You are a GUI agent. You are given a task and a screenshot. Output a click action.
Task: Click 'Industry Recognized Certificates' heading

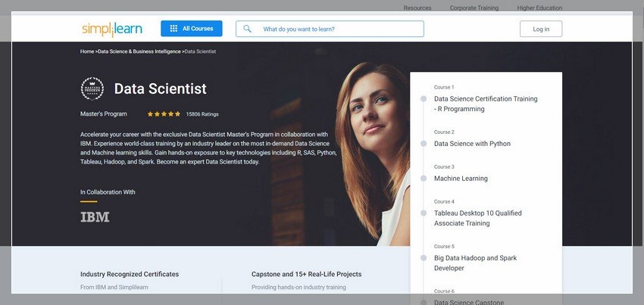[x=130, y=274]
